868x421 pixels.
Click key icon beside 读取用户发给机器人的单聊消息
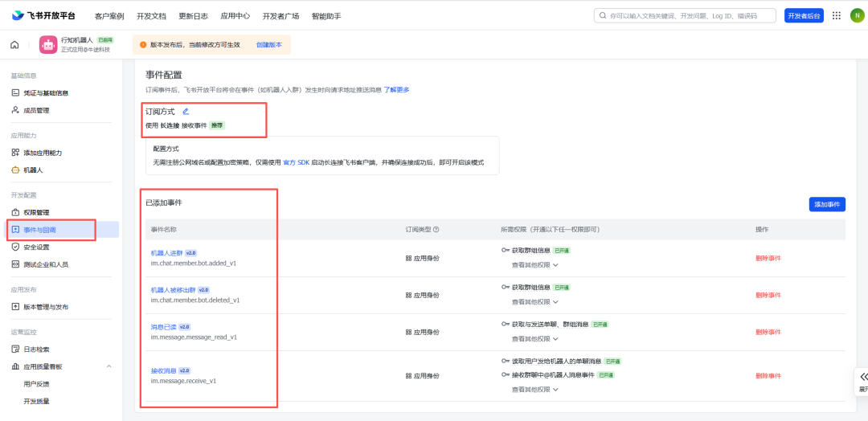tap(506, 361)
